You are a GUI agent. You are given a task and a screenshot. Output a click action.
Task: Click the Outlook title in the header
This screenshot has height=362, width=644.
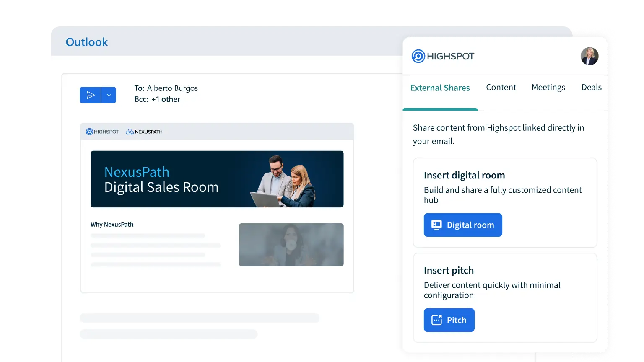pos(87,42)
